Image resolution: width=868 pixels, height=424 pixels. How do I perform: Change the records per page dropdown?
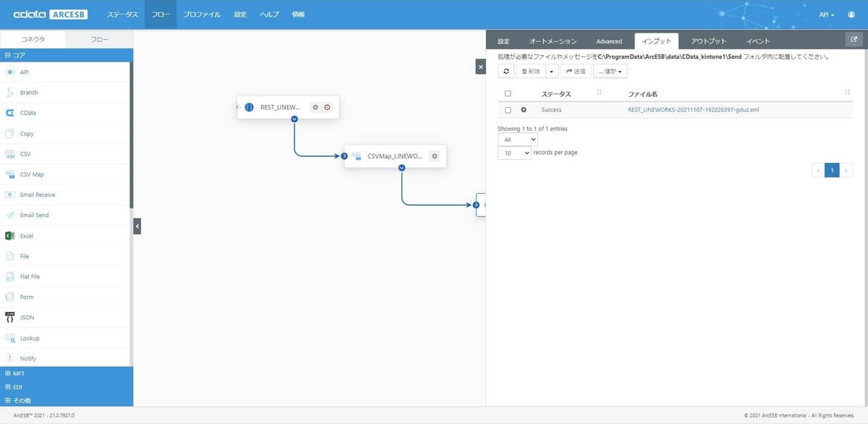pos(514,153)
